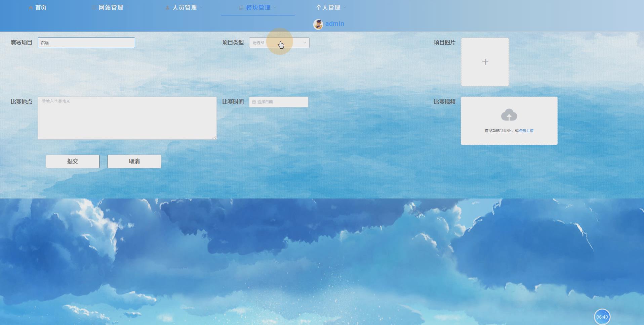Image resolution: width=644 pixels, height=325 pixels.
Task: Switch to the 首页 navigation tab
Action: (x=40, y=7)
